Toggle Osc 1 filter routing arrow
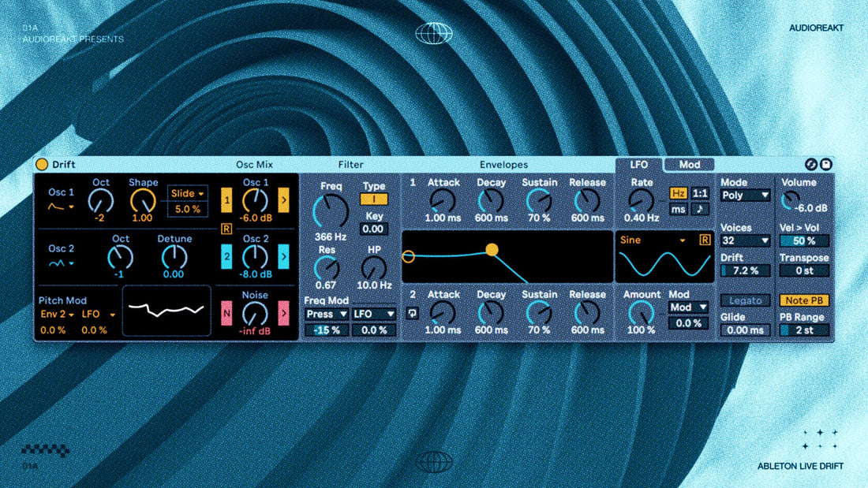 283,200
